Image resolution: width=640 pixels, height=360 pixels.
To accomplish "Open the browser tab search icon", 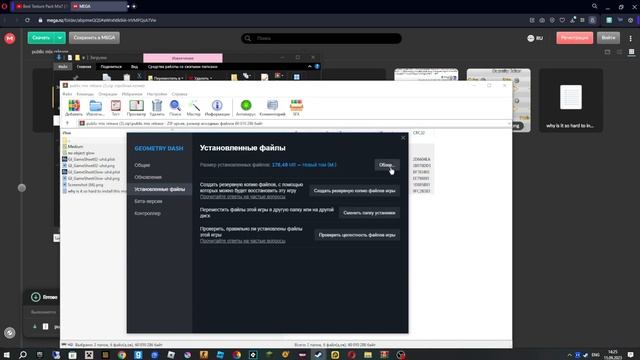I will 595,6.
